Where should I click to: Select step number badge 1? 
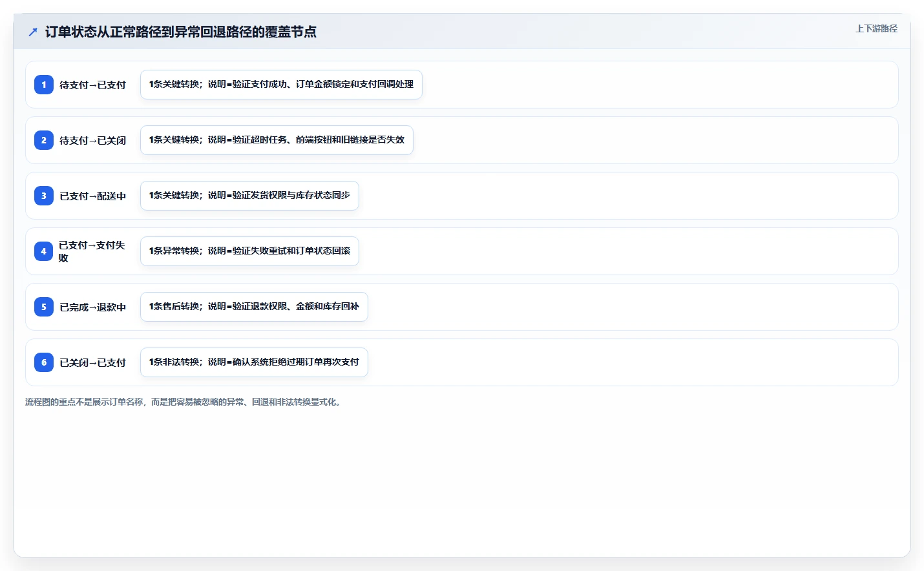tap(44, 85)
